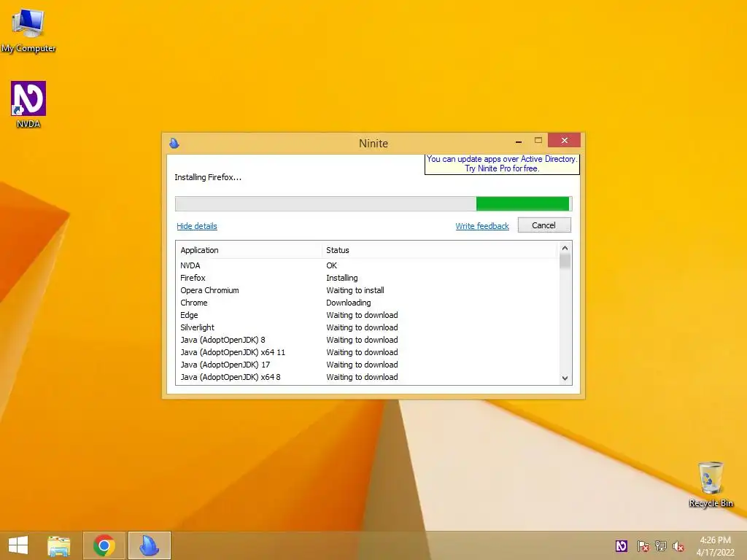
Task: Open the NVDA system tray icon
Action: click(x=622, y=545)
